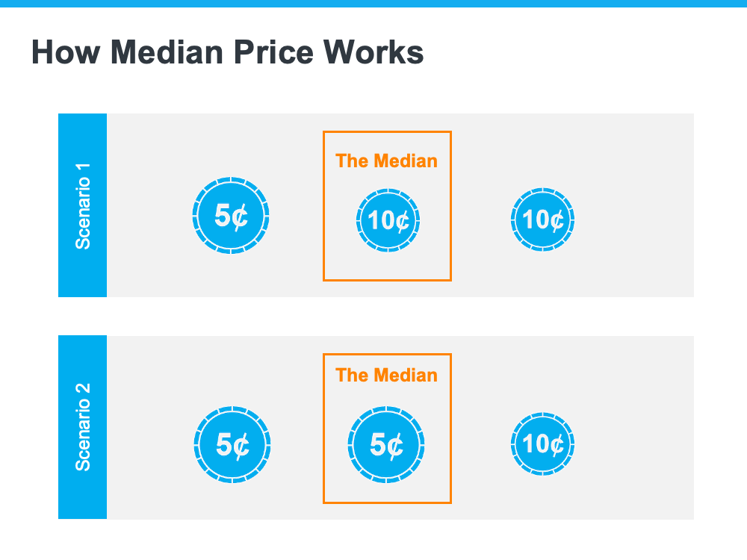Click the blue bar at the top
747x560 pixels.
click(373, 4)
